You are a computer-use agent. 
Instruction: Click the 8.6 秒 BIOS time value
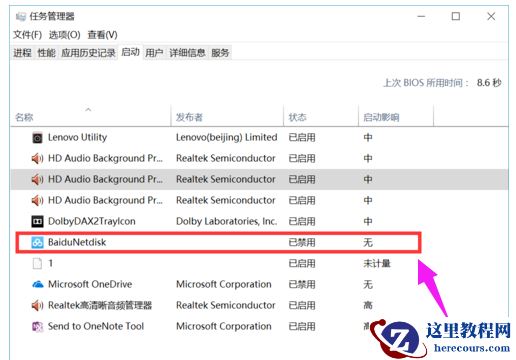pos(489,83)
